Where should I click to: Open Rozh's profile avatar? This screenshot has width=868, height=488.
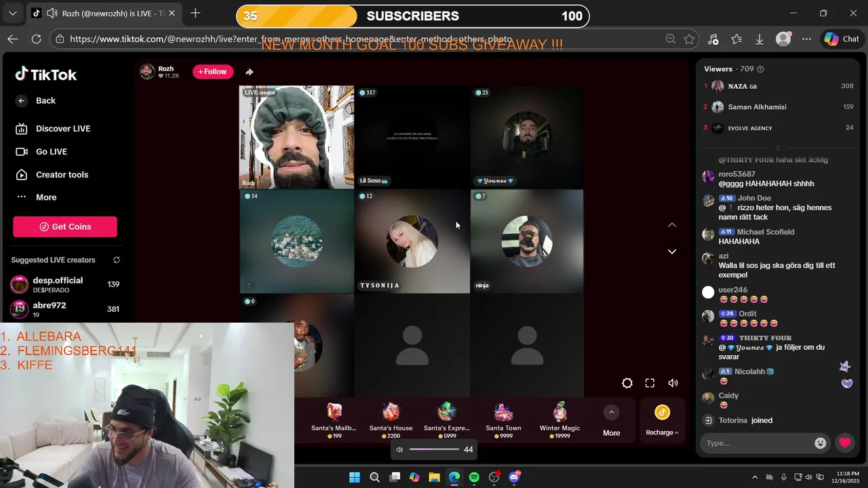pyautogui.click(x=147, y=71)
